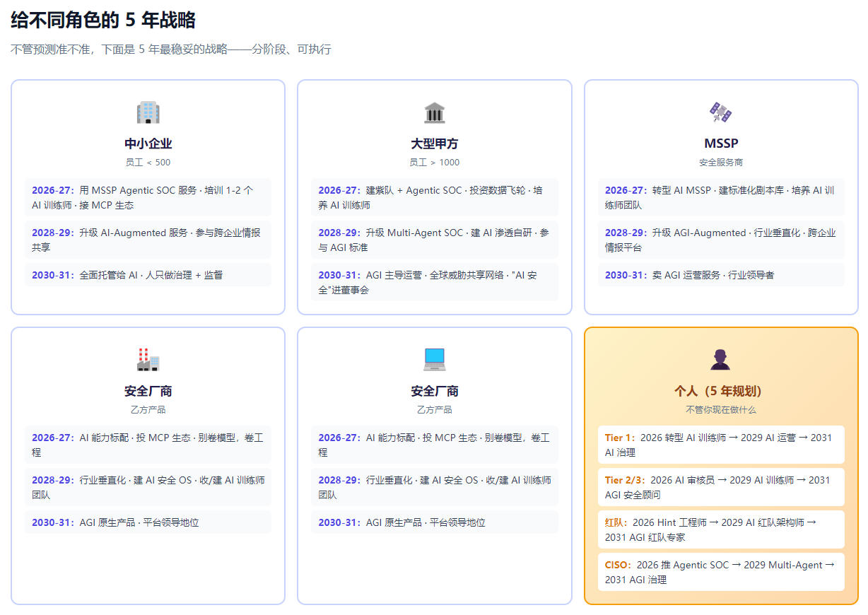Click 2030-31 AGI 原生产品 row in laptop-icon card
The height and width of the screenshot is (615, 868).
(434, 522)
